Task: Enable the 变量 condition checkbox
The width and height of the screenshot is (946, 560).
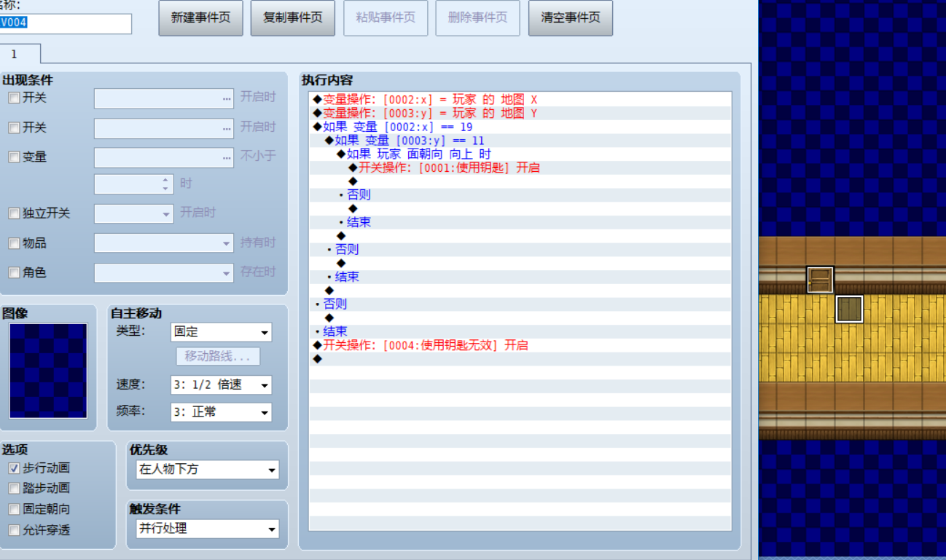Action: (14, 157)
